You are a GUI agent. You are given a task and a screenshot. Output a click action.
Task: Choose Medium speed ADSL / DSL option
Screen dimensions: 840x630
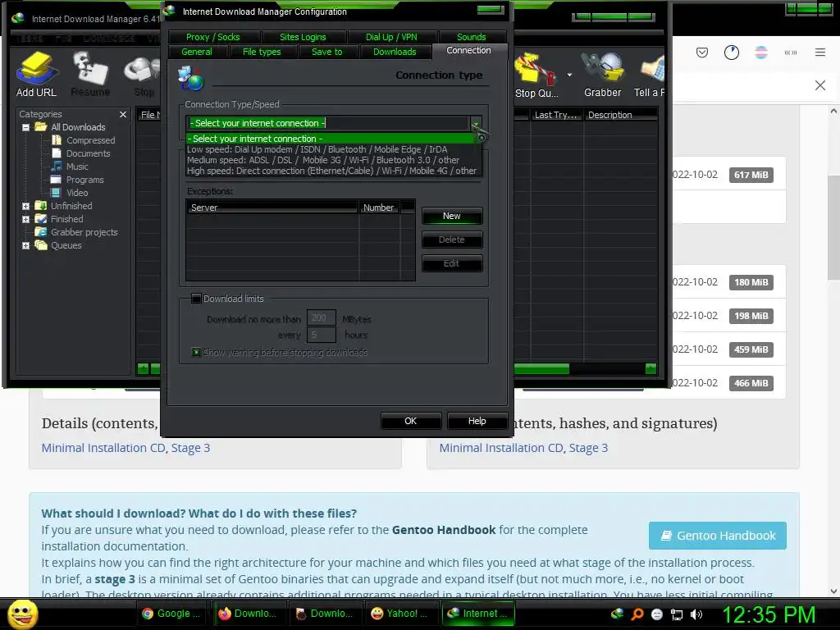coord(334,160)
